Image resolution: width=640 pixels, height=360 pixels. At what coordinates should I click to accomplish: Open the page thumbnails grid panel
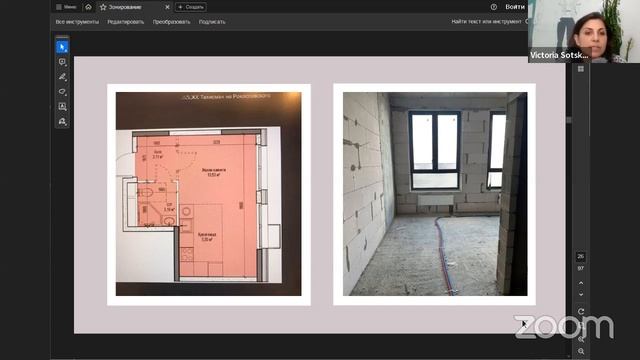pos(580,69)
